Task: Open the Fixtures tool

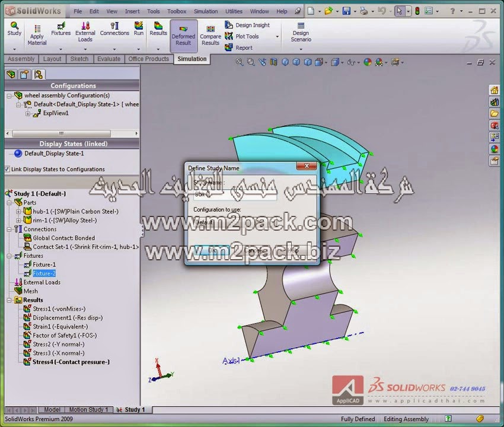Action: click(x=60, y=29)
